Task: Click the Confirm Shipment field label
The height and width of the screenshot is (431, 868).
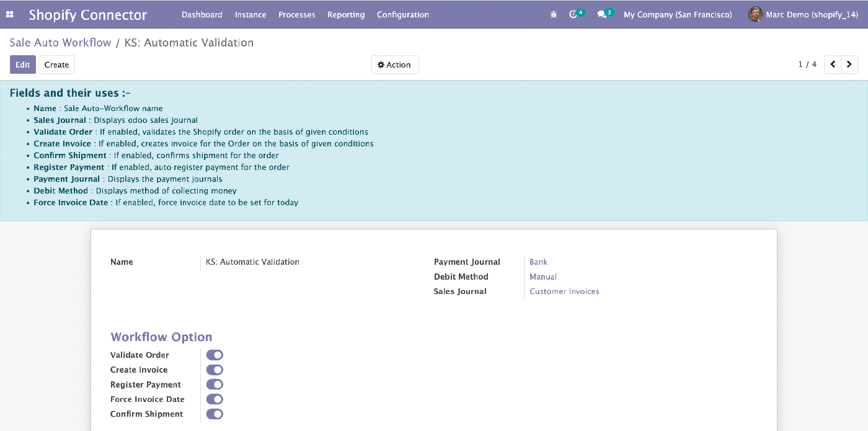Action: click(147, 414)
